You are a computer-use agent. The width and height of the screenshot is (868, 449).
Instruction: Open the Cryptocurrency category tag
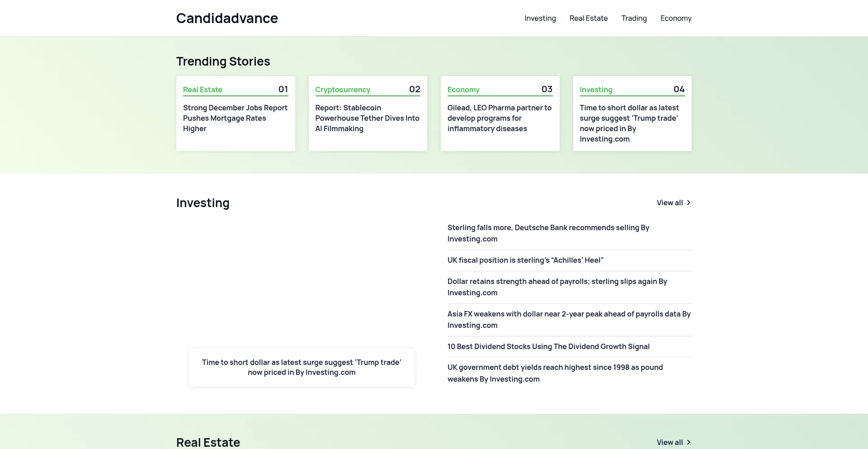point(342,90)
